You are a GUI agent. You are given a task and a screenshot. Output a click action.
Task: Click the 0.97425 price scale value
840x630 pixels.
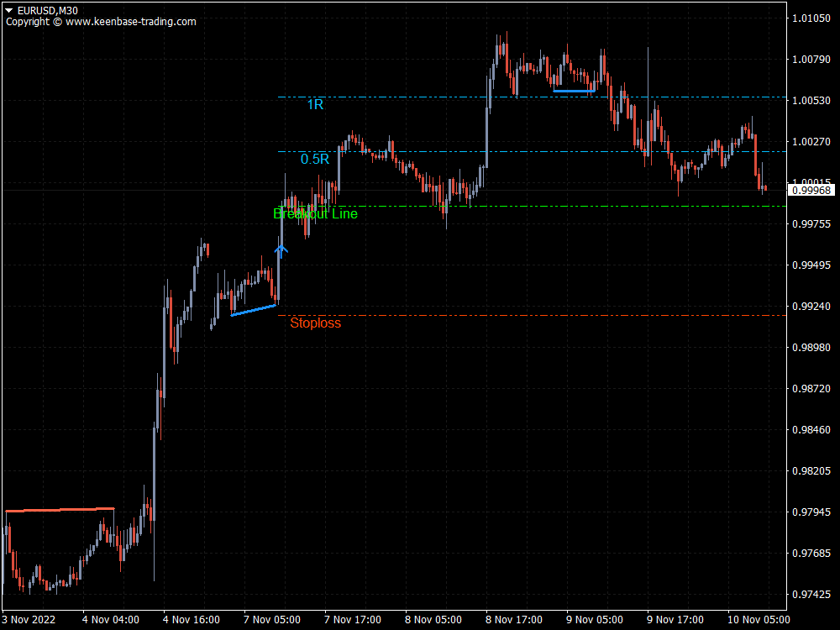(x=811, y=594)
